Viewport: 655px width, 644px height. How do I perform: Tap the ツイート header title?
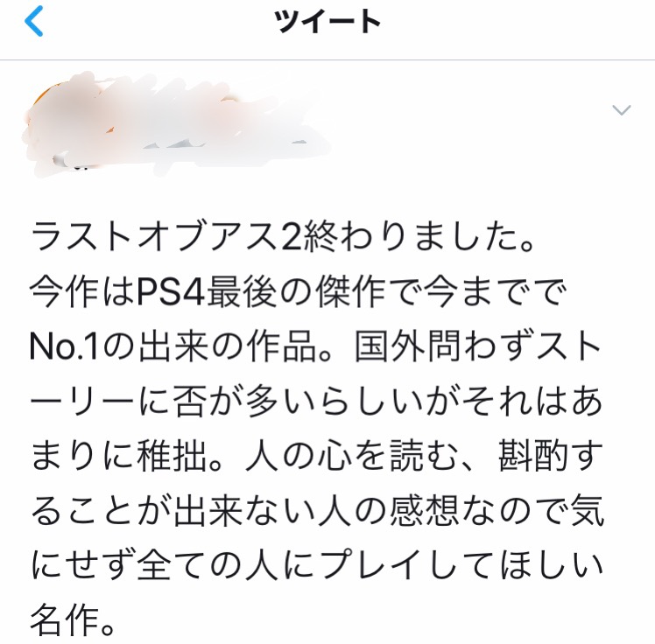tap(327, 21)
